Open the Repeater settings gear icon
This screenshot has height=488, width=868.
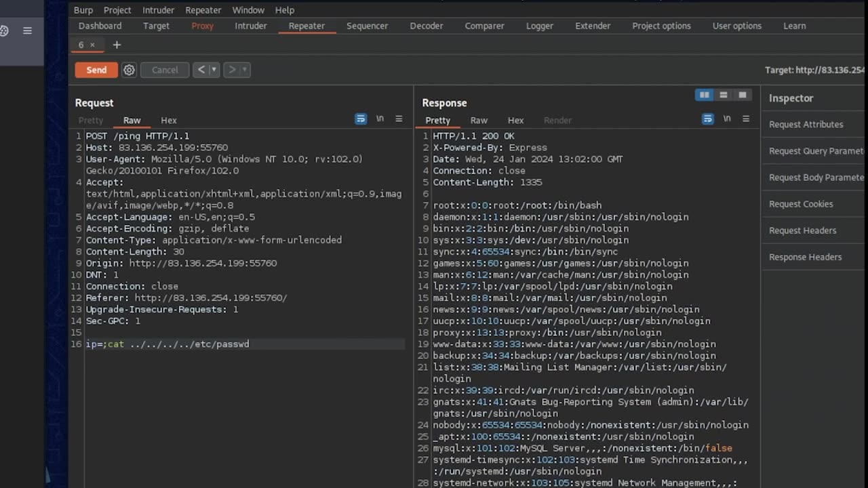point(129,70)
